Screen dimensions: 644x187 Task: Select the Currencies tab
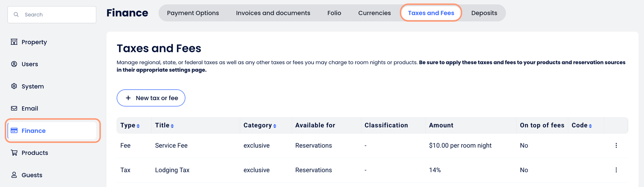pyautogui.click(x=374, y=13)
